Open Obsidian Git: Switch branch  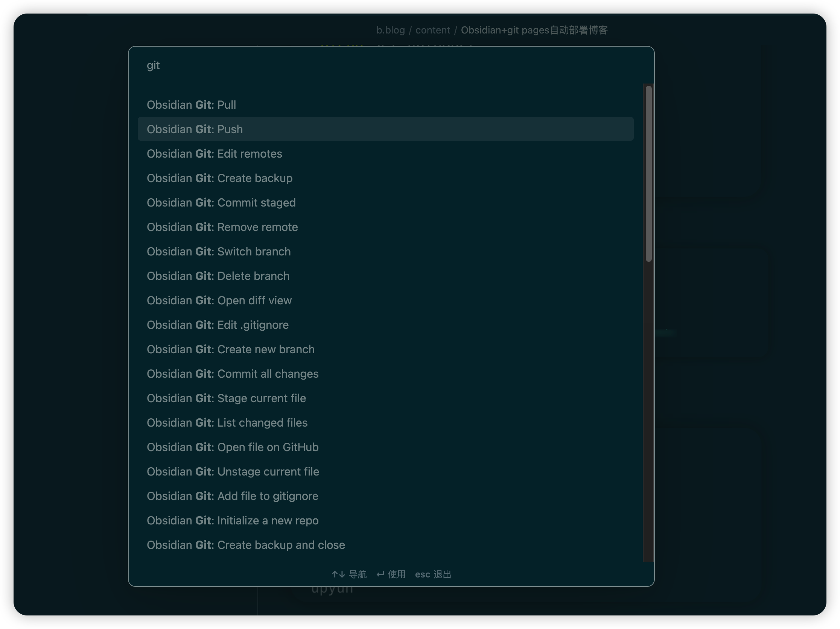click(x=219, y=252)
